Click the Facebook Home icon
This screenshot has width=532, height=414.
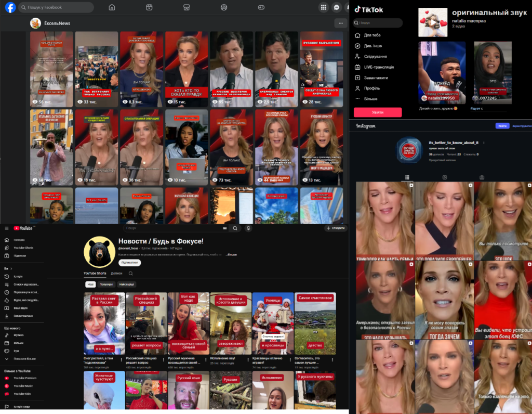coord(112,7)
